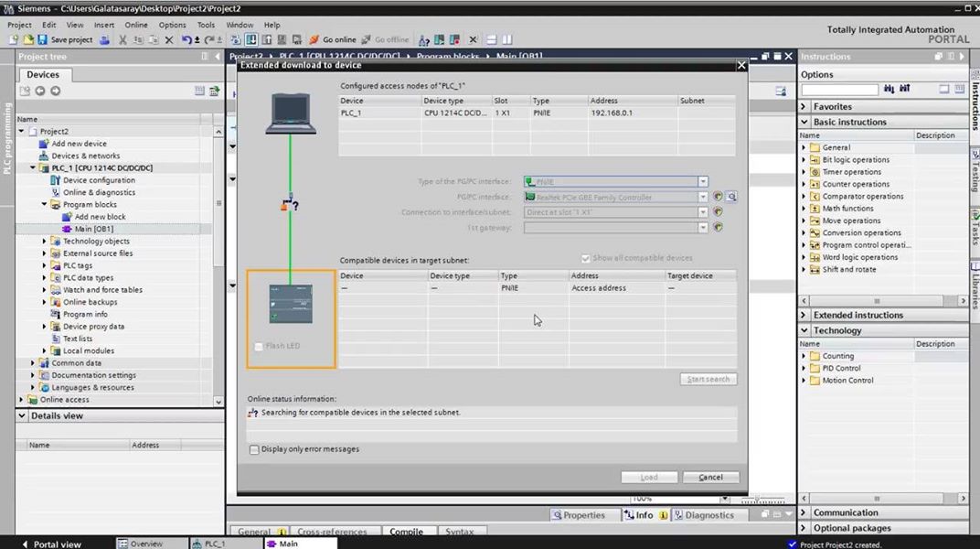Select Device configuration in project tree
Image resolution: width=980 pixels, height=549 pixels.
coord(99,180)
